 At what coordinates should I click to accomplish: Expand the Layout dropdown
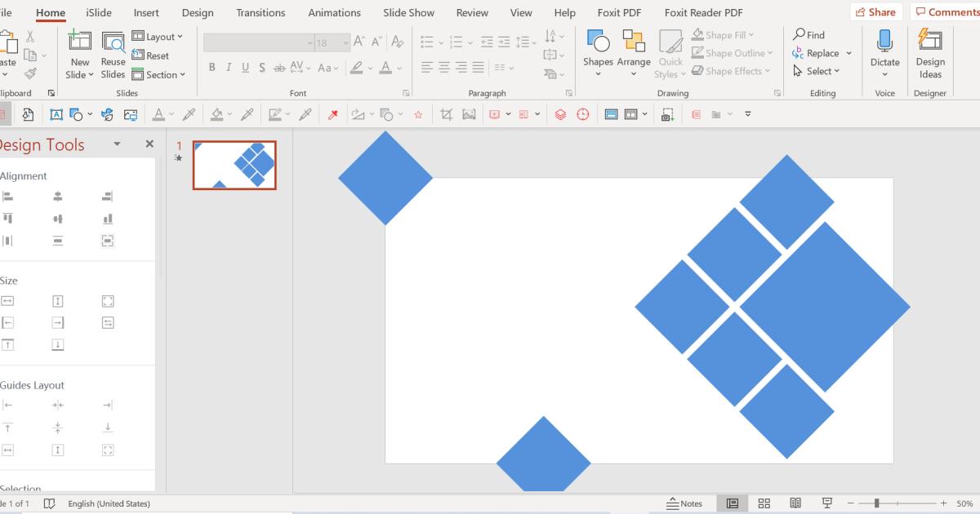158,37
